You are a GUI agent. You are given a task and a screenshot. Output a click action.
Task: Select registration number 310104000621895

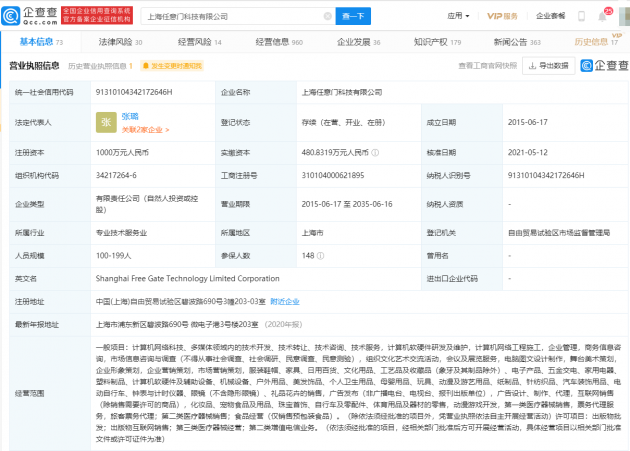(333, 175)
